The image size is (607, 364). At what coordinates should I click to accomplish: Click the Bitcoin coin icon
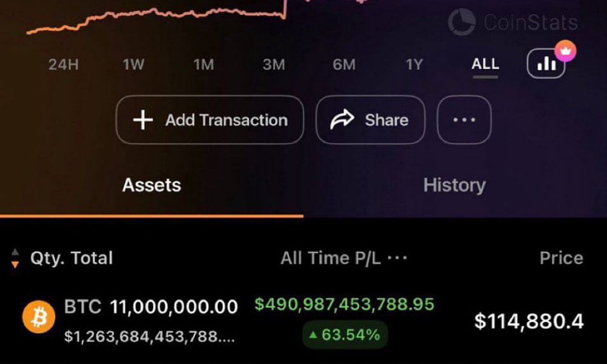tap(39, 318)
